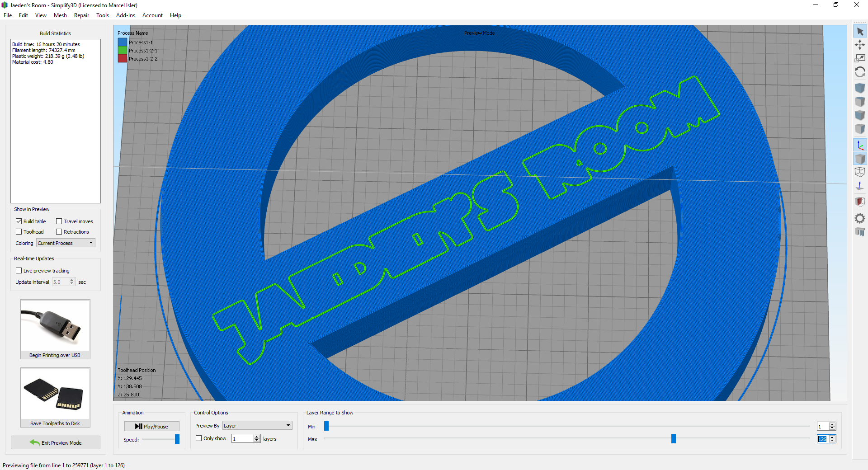Click the Play/Pause animation button

(152, 426)
